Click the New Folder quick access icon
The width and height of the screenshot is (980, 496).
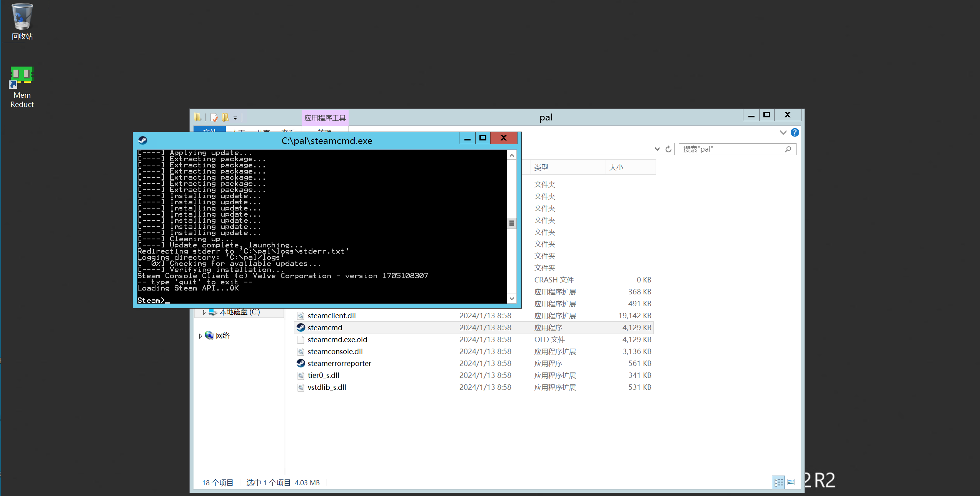225,117
